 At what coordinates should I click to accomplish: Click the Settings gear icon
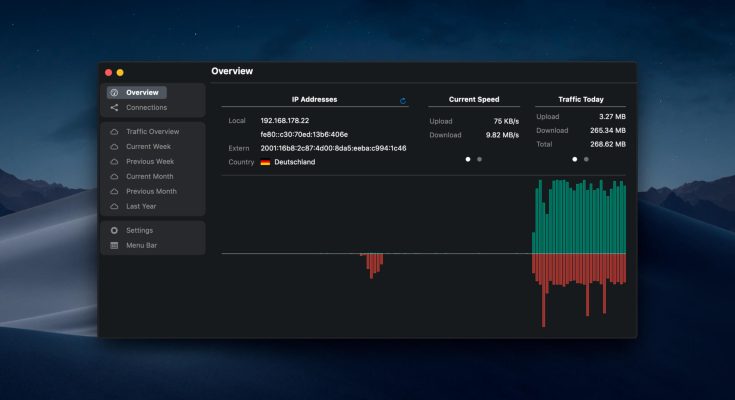(114, 230)
